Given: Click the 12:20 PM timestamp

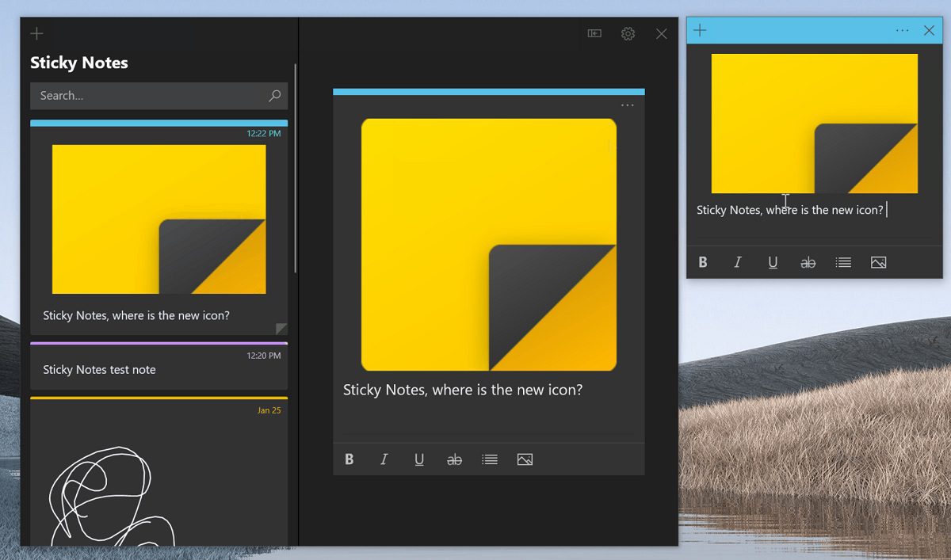Looking at the screenshot, I should click(263, 356).
